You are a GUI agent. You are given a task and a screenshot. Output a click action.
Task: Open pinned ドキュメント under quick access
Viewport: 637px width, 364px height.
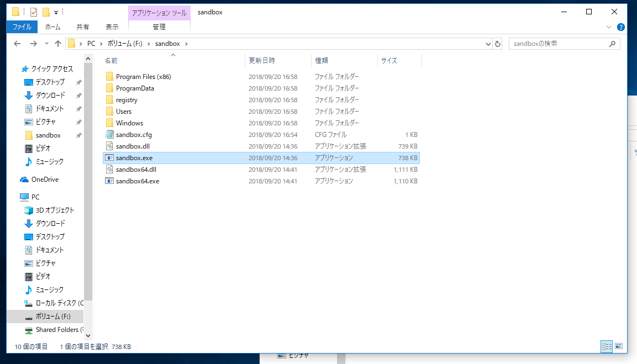pyautogui.click(x=50, y=109)
